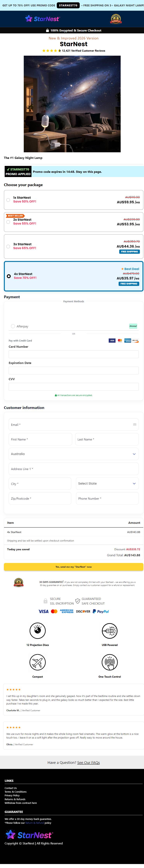Image resolution: width=144 pixels, height=868 pixels.
Task: Open the Select State dropdown
Action: (107, 484)
